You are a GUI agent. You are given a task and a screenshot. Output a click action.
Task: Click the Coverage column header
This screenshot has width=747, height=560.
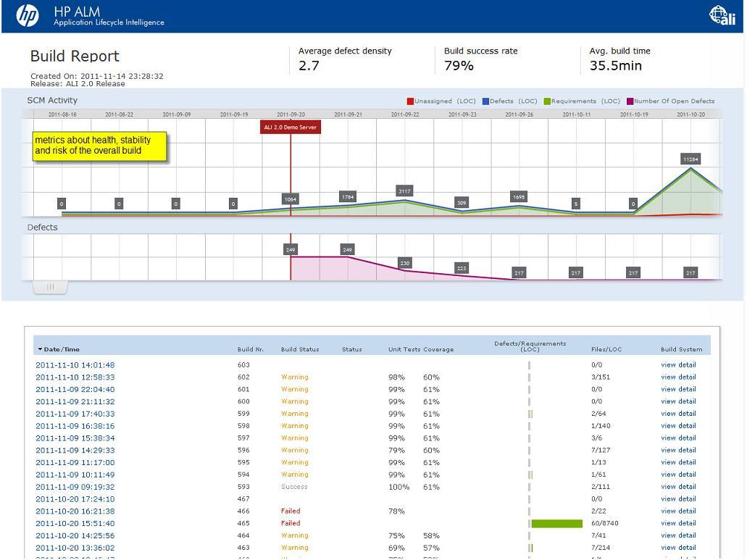pyautogui.click(x=438, y=349)
